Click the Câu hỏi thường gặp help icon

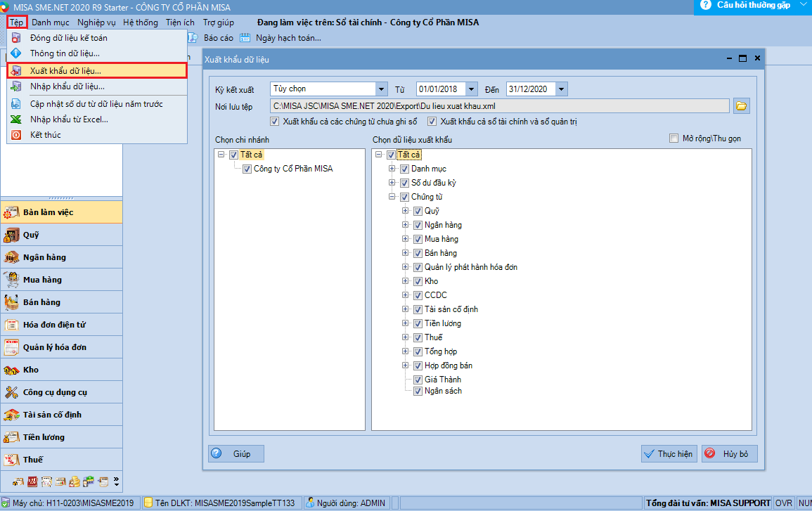(705, 5)
